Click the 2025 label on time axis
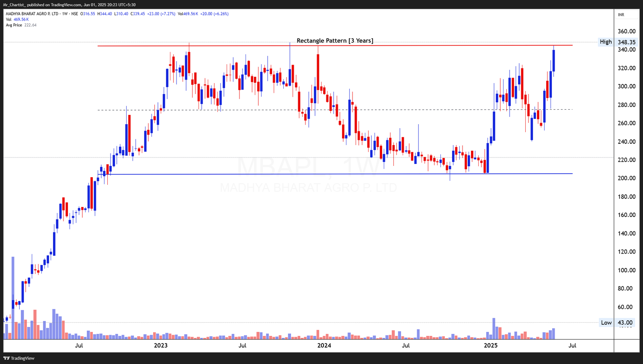The width and height of the screenshot is (643, 364). (x=491, y=346)
